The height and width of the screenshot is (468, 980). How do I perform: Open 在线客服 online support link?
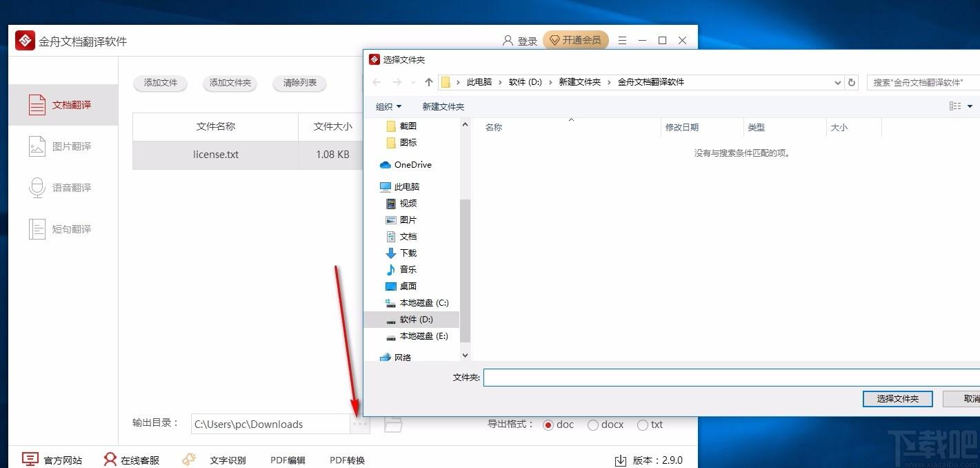pyautogui.click(x=131, y=460)
